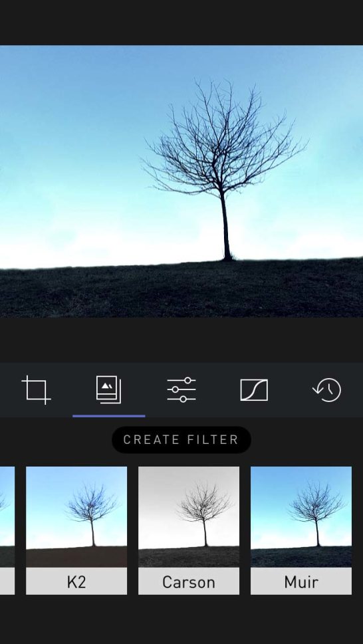The height and width of the screenshot is (644, 363).
Task: Select the K2 filter label
Action: 76,582
